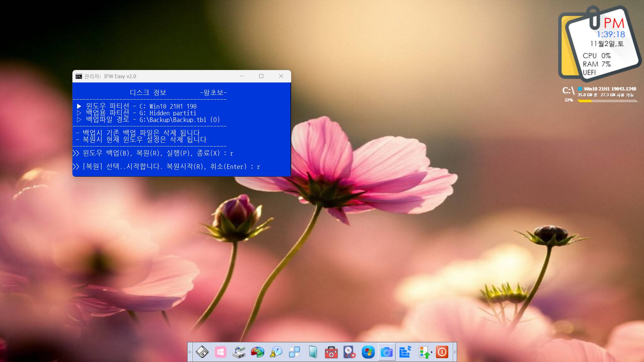
Task: Click the filled triangle before 윈도우 파티션
Action: click(79, 106)
